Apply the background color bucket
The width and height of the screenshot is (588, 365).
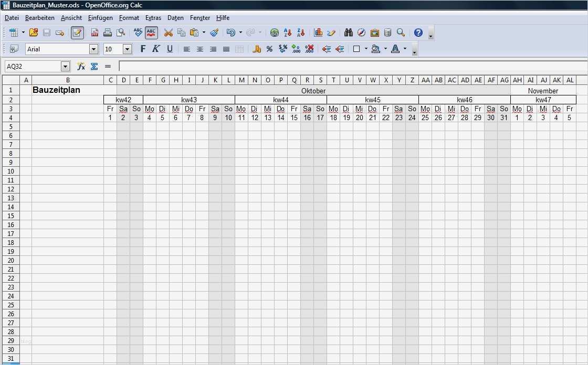(x=376, y=49)
